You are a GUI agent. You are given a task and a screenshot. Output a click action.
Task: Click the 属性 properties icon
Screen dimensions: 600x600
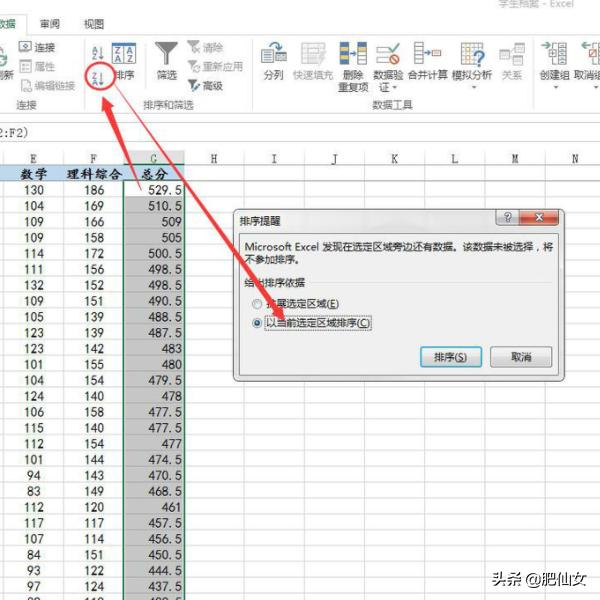[x=25, y=66]
